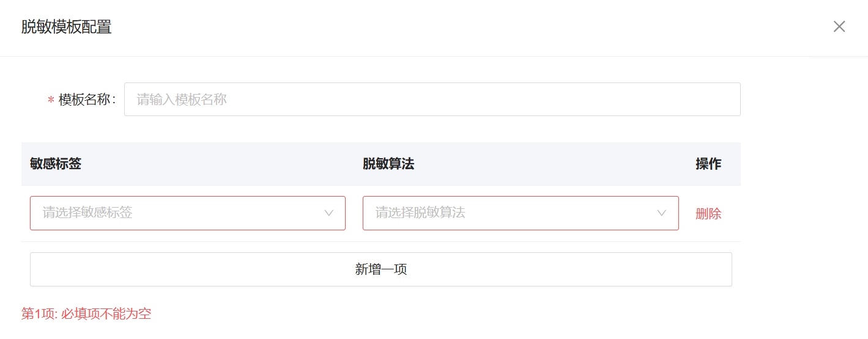
Task: Click the 操作 column header
Action: point(708,164)
